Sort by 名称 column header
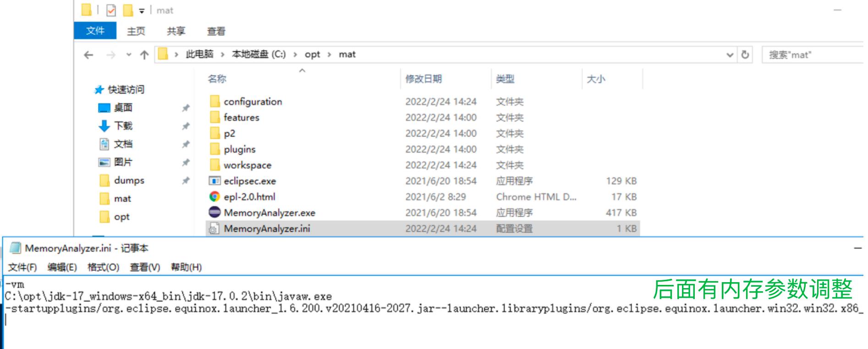 point(217,79)
